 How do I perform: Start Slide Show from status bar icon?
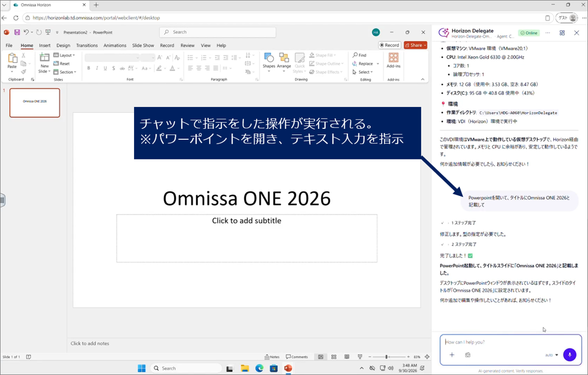point(360,357)
